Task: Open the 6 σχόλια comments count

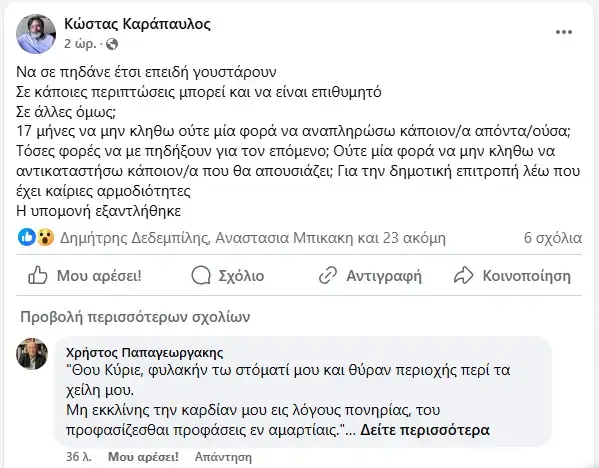Action: point(553,238)
